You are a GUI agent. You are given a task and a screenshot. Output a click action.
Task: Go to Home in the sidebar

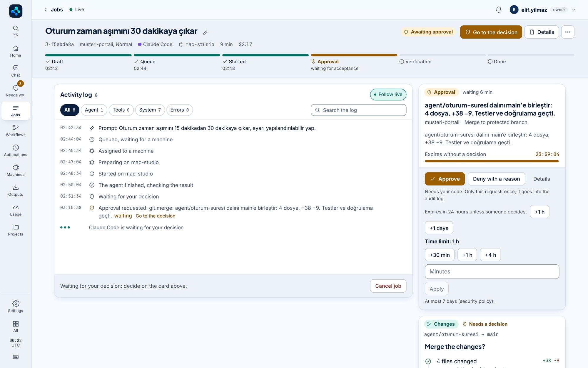pos(16,51)
